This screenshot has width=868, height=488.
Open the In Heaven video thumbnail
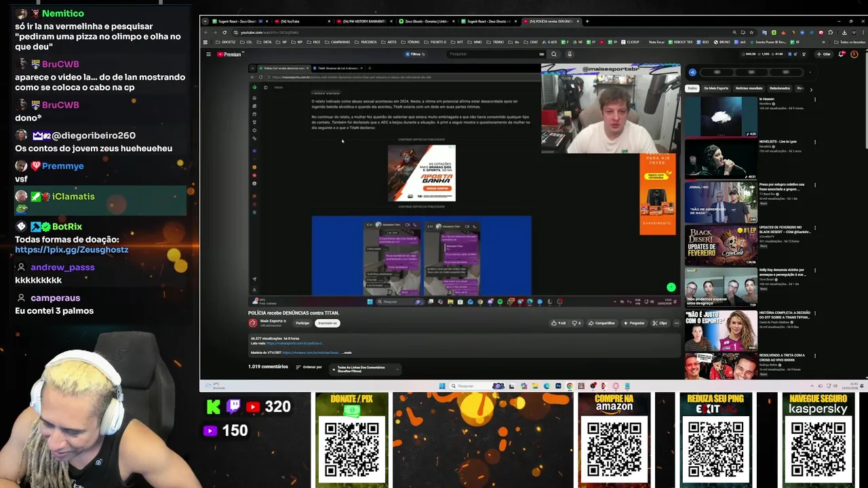click(721, 117)
